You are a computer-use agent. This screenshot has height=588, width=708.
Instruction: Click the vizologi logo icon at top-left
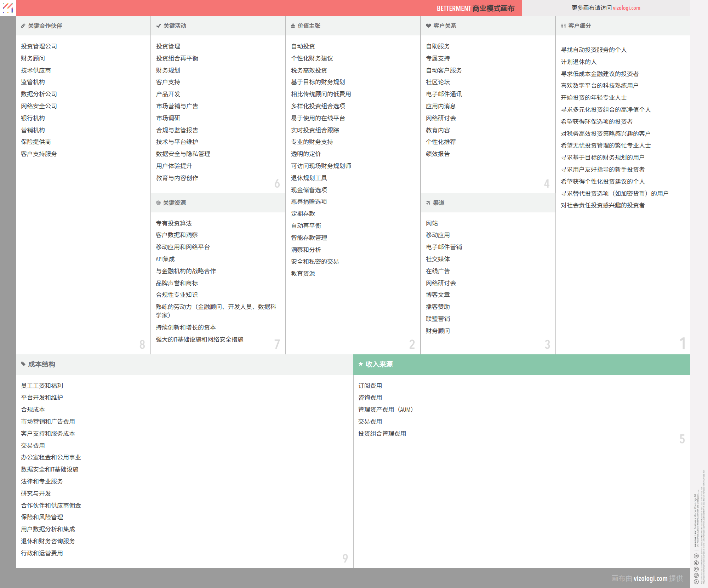point(8,8)
